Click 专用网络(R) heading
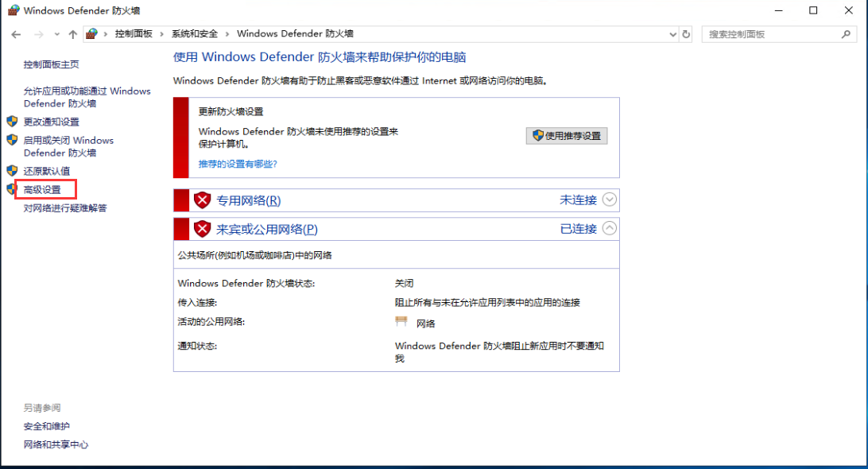The image size is (868, 469). click(x=248, y=200)
